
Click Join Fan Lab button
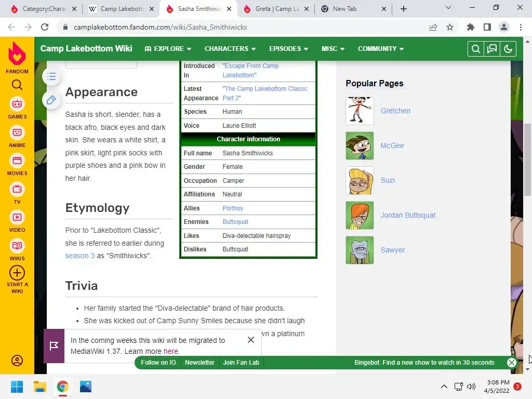click(x=241, y=362)
